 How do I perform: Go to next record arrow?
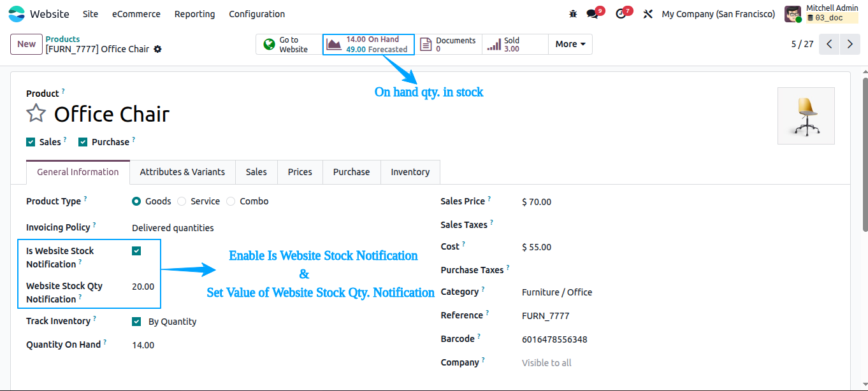850,44
